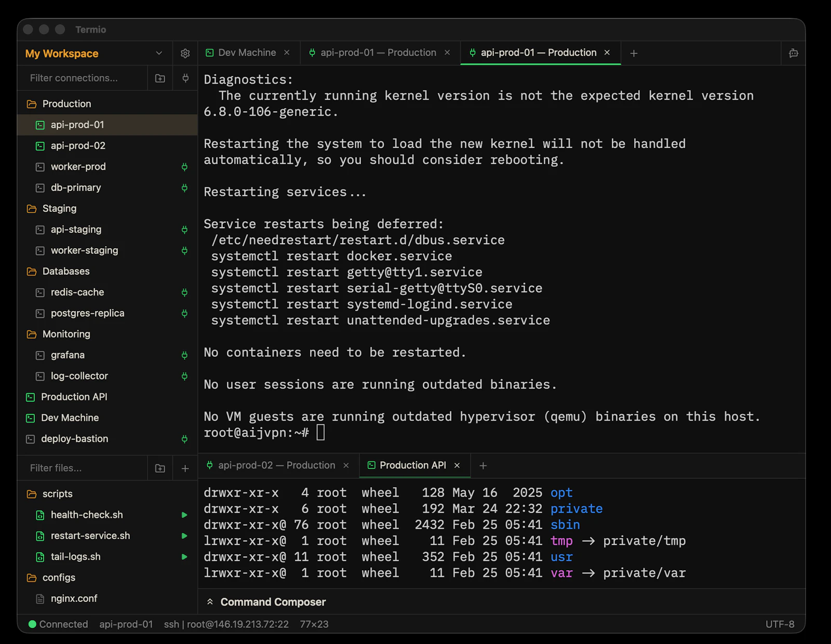The width and height of the screenshot is (831, 644).
Task: Open Dev Machine connection in sidebar
Action: pyautogui.click(x=108, y=418)
